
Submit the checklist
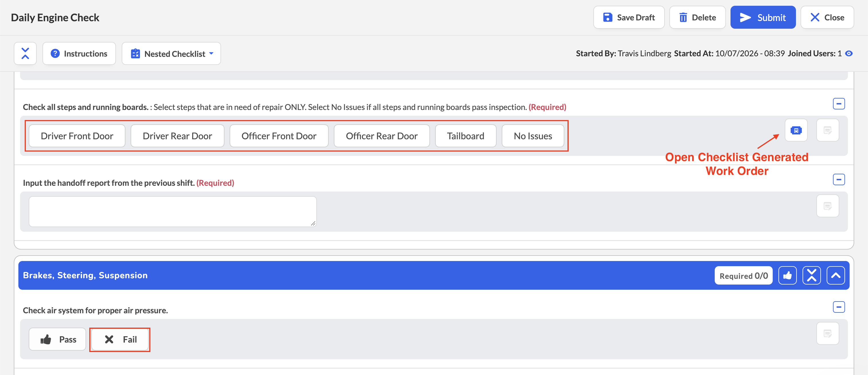coord(763,17)
